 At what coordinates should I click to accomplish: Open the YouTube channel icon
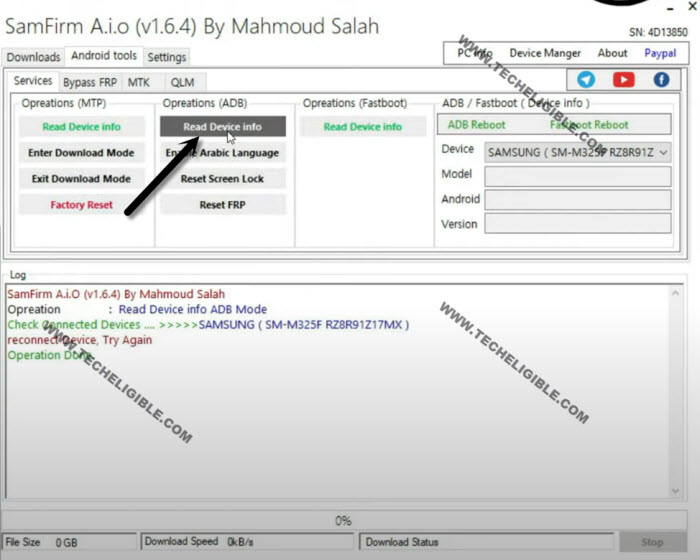coord(624,80)
